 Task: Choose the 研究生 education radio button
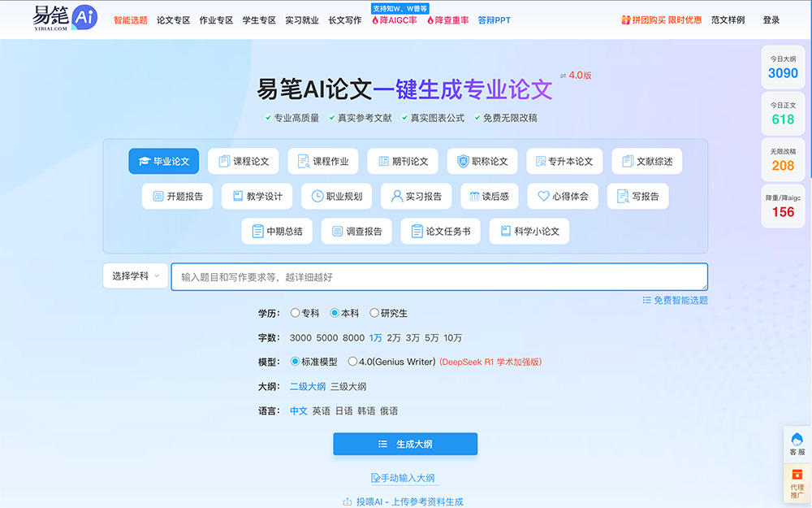coord(374,313)
